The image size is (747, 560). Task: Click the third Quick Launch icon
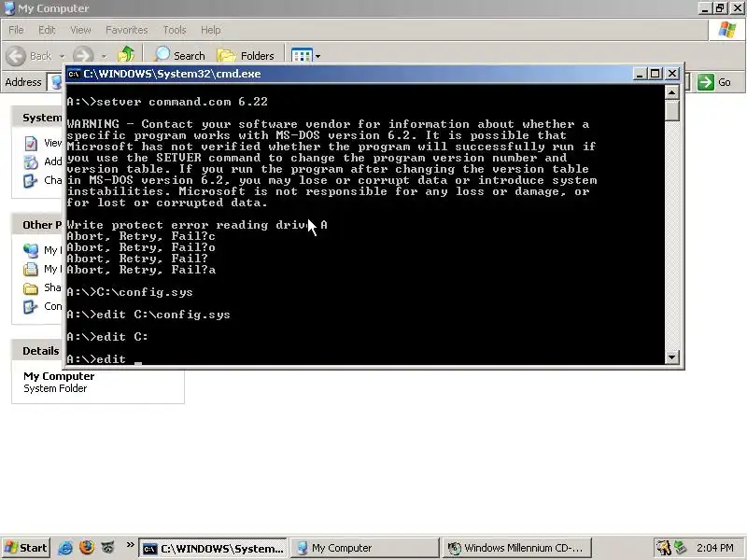(x=108, y=547)
